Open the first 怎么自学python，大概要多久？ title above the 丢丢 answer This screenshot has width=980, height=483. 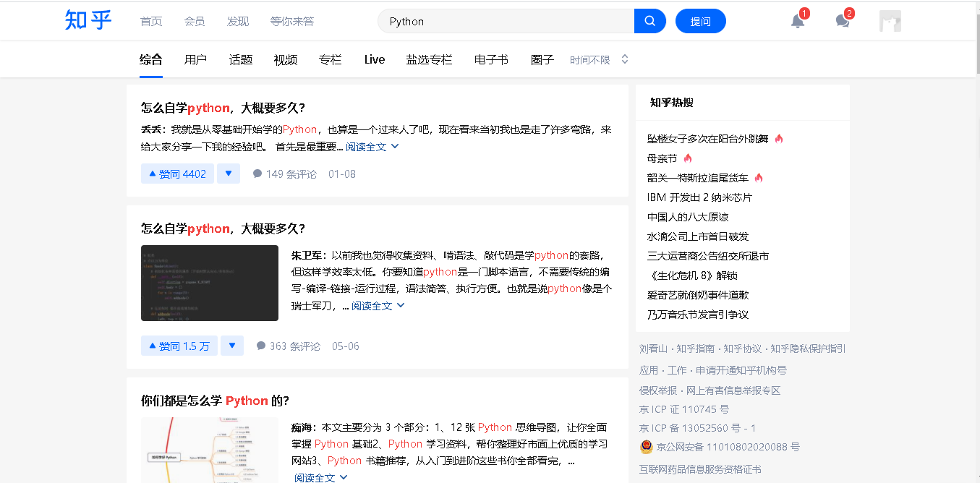[x=223, y=108]
